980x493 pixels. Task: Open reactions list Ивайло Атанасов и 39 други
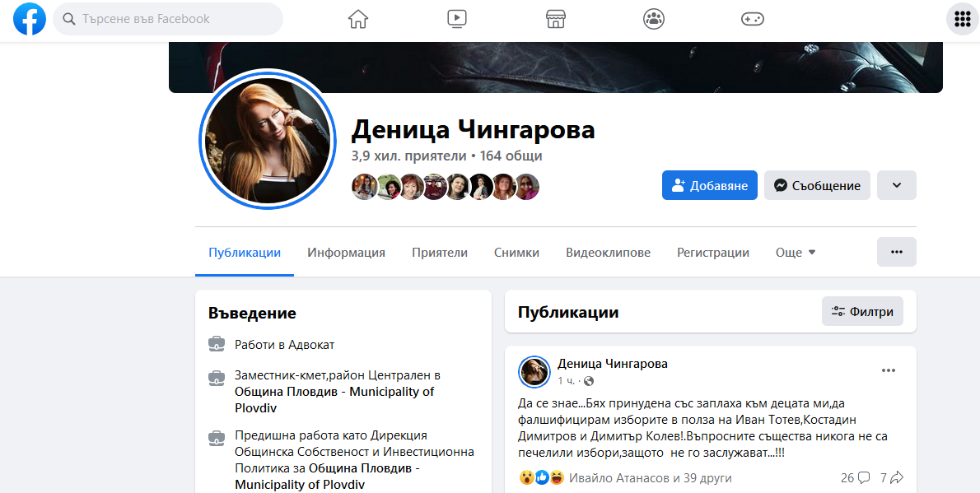[650, 478]
